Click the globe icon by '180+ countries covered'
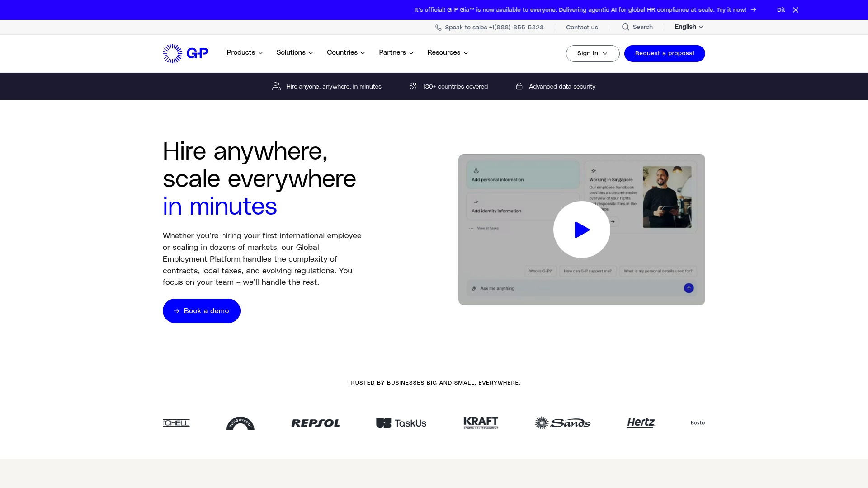Screen dimensions: 868x488 413,86
